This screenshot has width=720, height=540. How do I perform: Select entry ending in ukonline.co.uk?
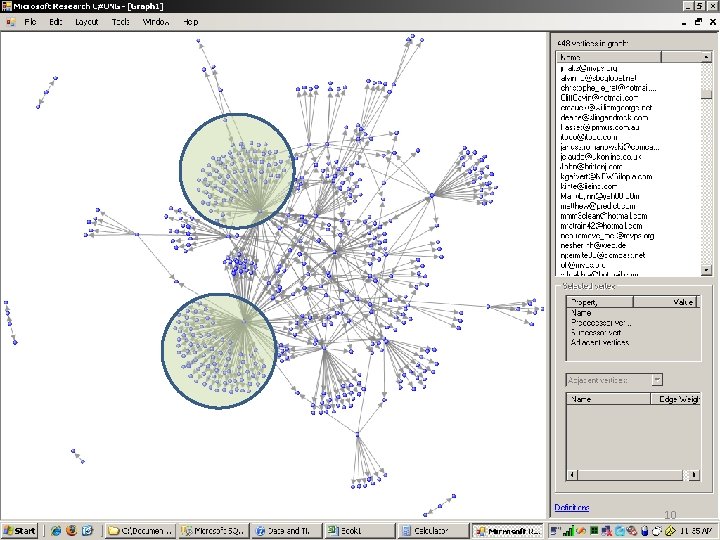click(601, 157)
